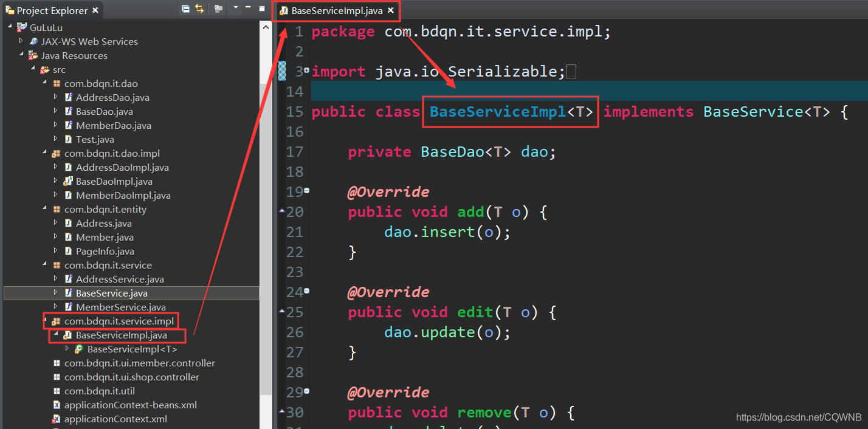The height and width of the screenshot is (429, 868).
Task: Click the BaseServiceImpl<T> class icon
Action: coord(79,349)
